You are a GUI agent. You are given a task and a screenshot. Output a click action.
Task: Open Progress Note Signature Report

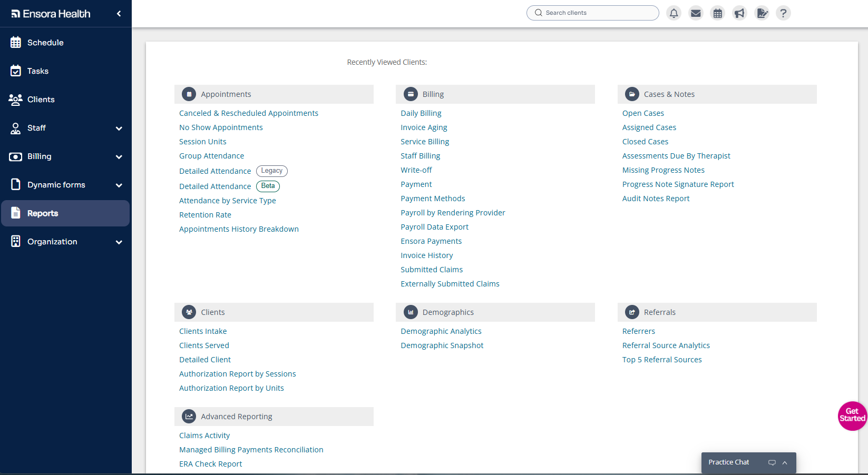pos(678,184)
